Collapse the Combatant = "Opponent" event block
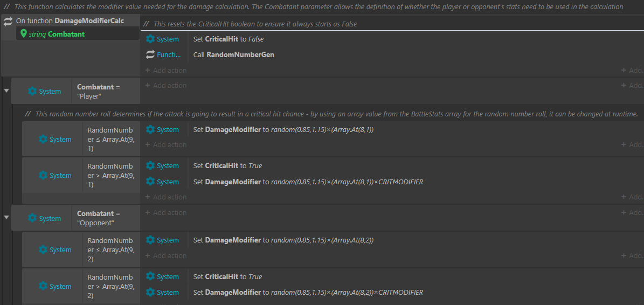Viewport: 644px width, 305px height. pyautogui.click(x=6, y=218)
